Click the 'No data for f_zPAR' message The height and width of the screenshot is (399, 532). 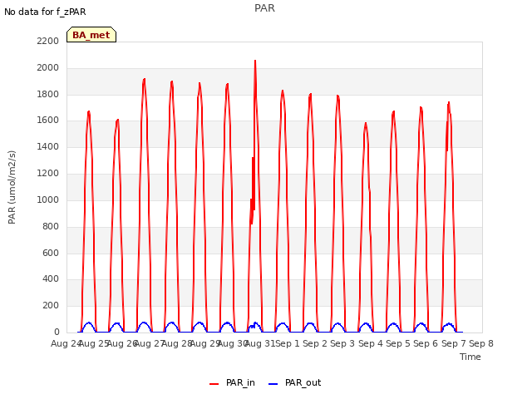coord(45,12)
